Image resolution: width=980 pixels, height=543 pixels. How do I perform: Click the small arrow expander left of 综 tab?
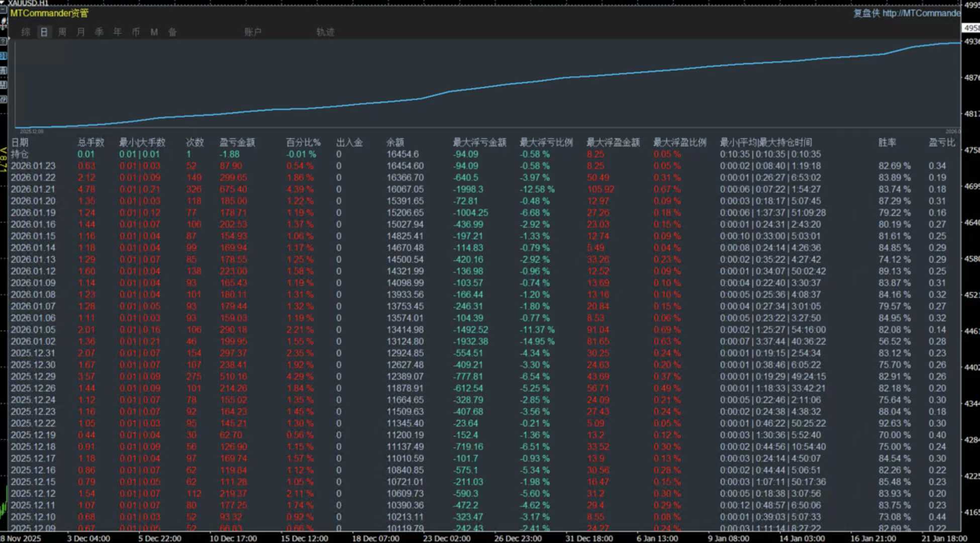coord(9,38)
